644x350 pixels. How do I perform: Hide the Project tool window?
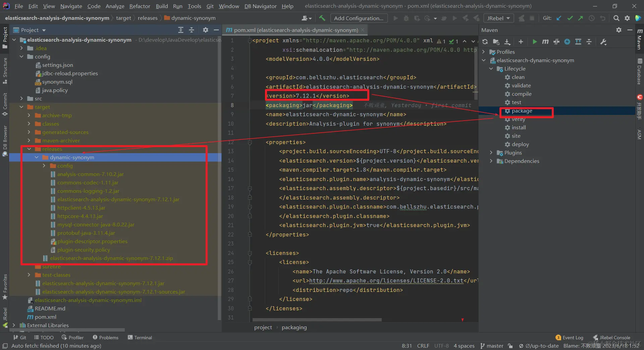point(216,30)
